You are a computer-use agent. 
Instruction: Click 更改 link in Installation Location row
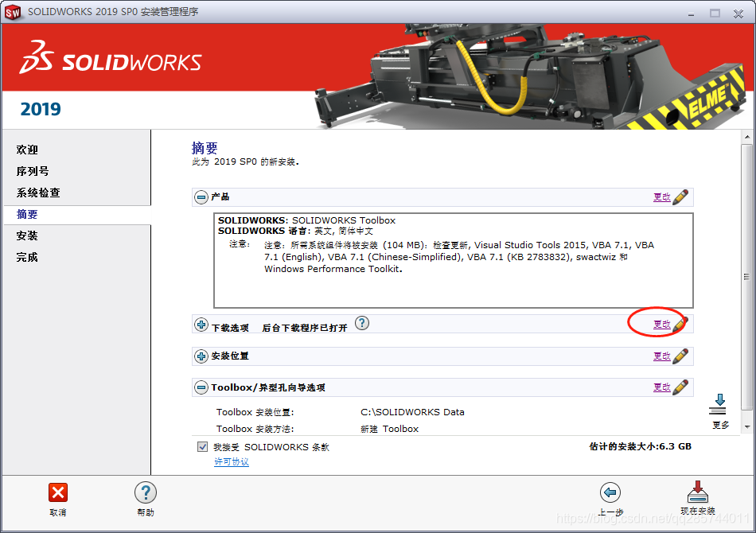[x=662, y=356]
